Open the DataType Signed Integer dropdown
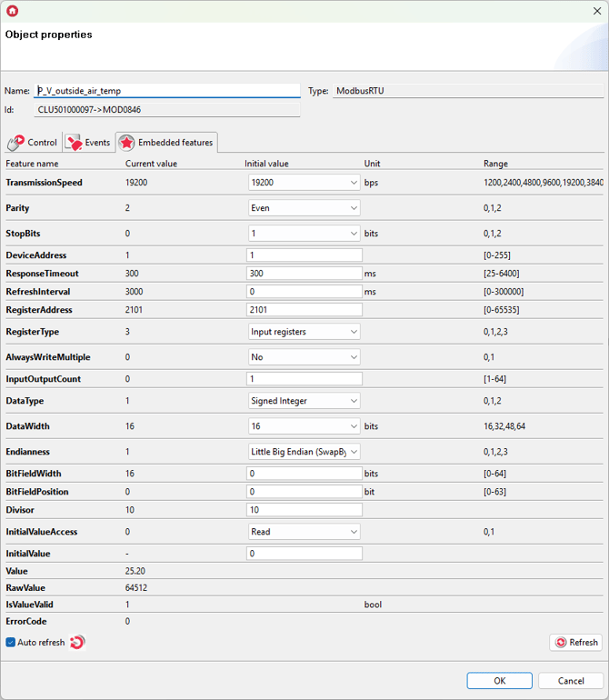609x700 pixels. 304,401
